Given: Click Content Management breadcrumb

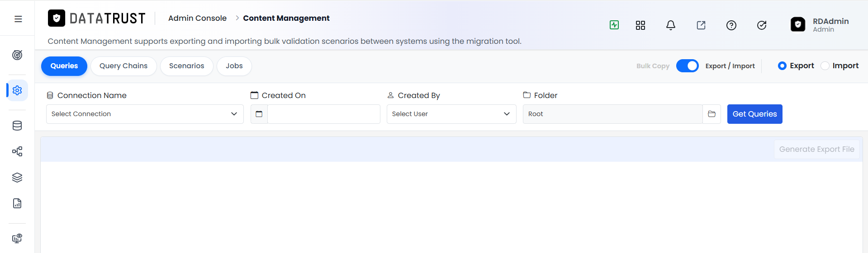Looking at the screenshot, I should coord(286,18).
